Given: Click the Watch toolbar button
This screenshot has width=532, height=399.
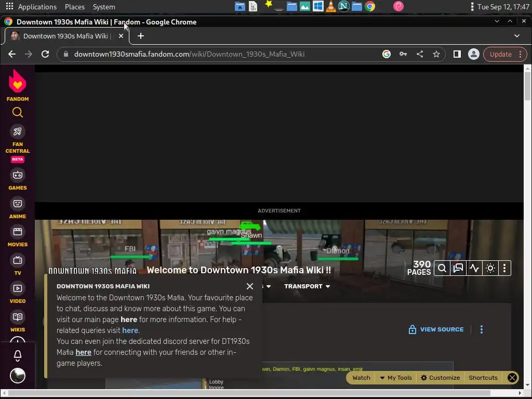Looking at the screenshot, I should point(361,378).
